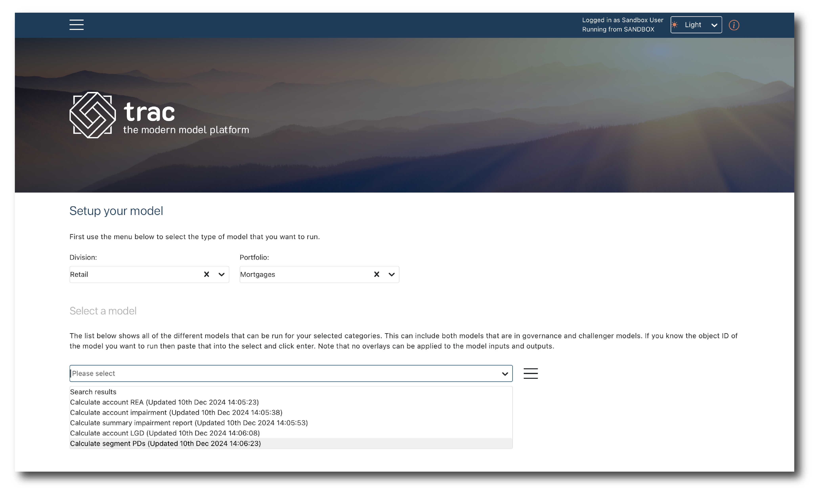Click the trac logo emblem

pyautogui.click(x=92, y=115)
